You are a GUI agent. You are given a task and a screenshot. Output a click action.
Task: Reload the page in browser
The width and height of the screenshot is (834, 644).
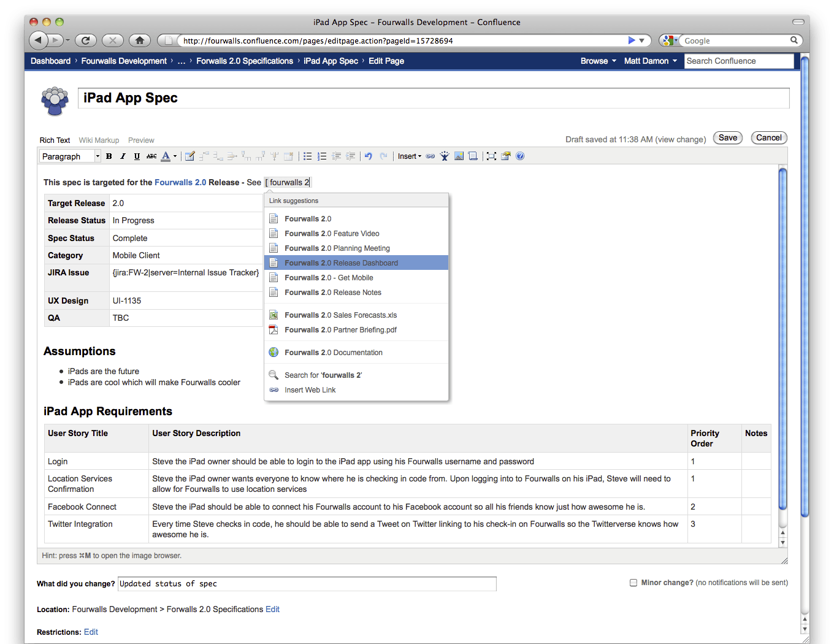point(86,40)
